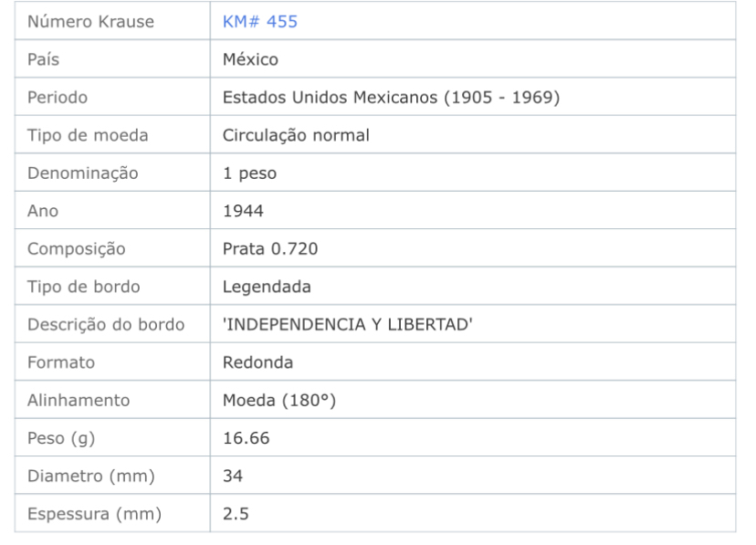Click the Periodo label
The height and width of the screenshot is (545, 756).
point(58,98)
